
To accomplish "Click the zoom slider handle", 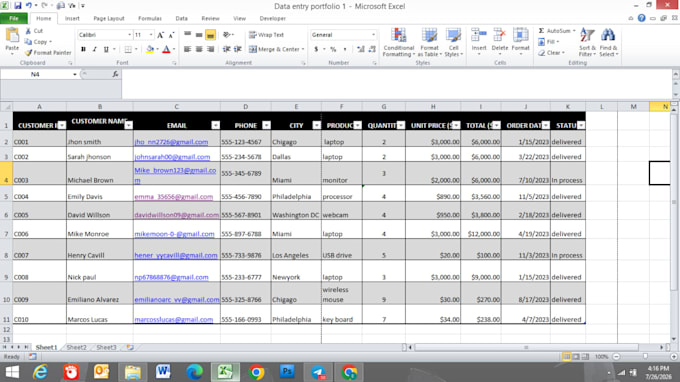I will coord(645,356).
